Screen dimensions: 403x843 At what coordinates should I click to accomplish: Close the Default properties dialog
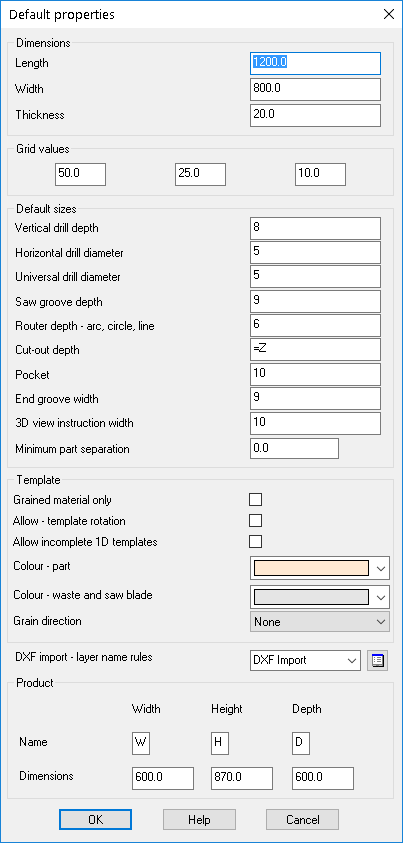[388, 15]
